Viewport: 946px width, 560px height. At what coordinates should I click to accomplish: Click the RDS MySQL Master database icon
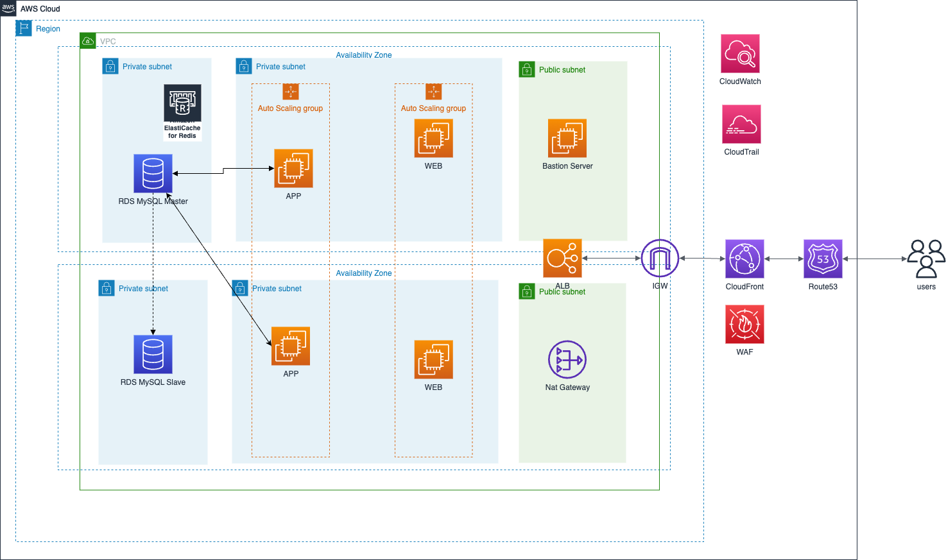pos(153,173)
